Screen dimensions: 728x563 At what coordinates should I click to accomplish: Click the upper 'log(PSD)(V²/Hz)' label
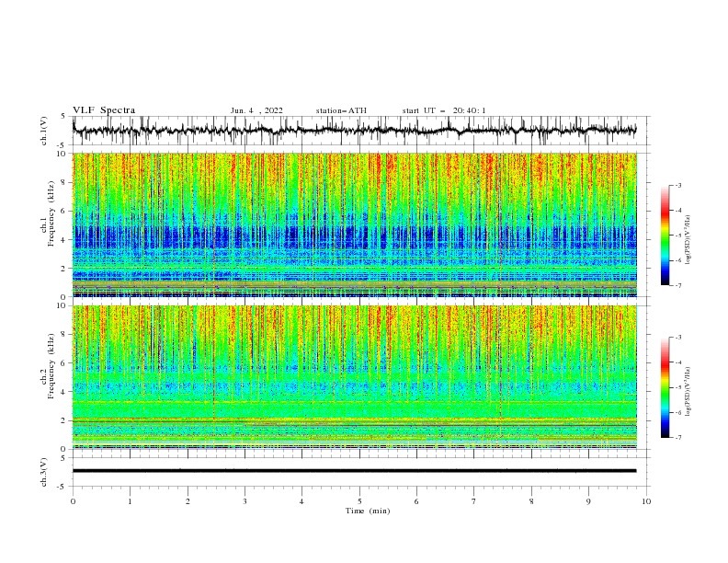pos(688,240)
